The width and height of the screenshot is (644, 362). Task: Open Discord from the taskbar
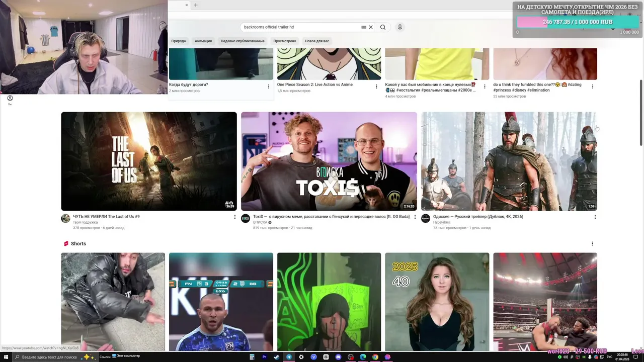338,357
